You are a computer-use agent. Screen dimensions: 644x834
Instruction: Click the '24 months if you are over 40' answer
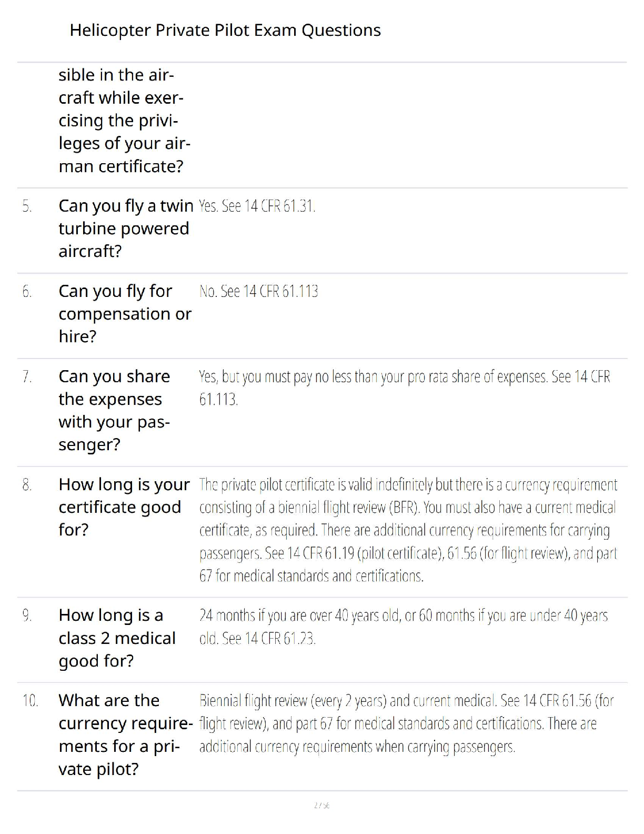pyautogui.click(x=404, y=627)
